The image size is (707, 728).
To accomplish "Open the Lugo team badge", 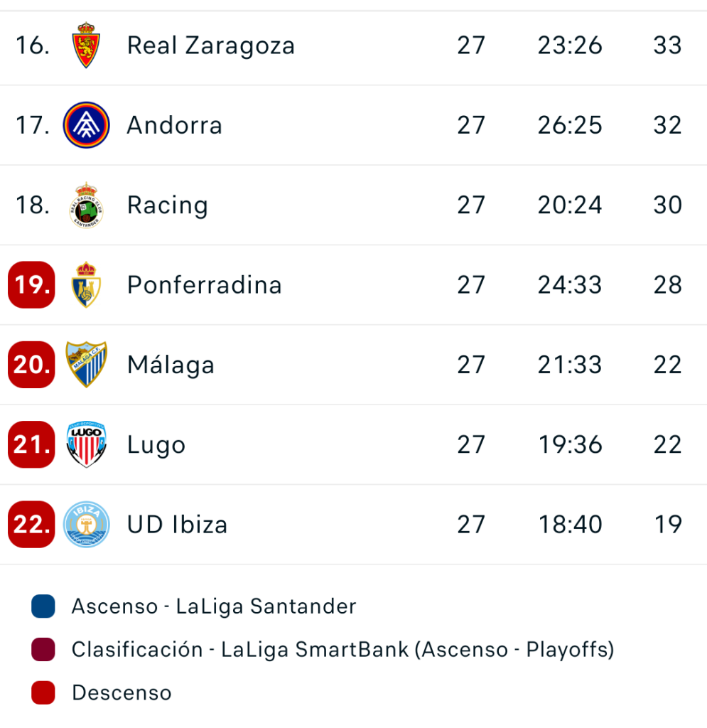I will coord(86,445).
